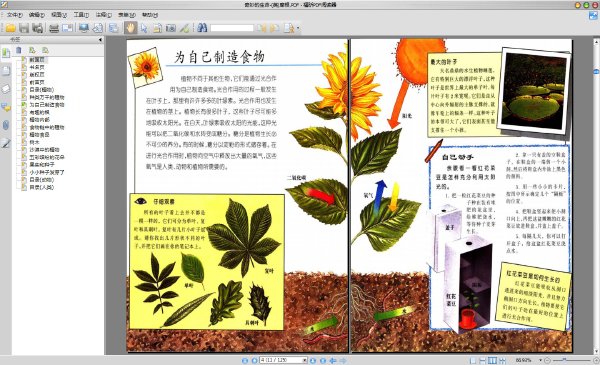
Task: Open the 帮助 menu
Action: click(150, 15)
